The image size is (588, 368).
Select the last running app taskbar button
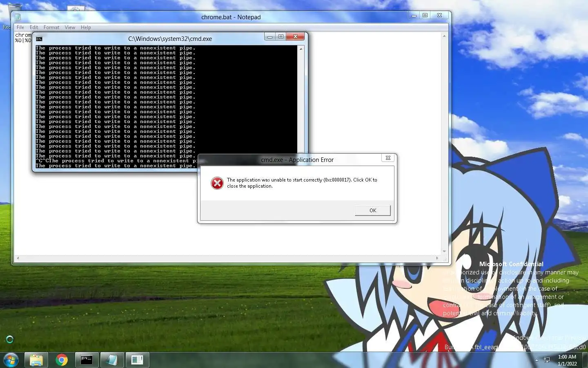coord(137,360)
